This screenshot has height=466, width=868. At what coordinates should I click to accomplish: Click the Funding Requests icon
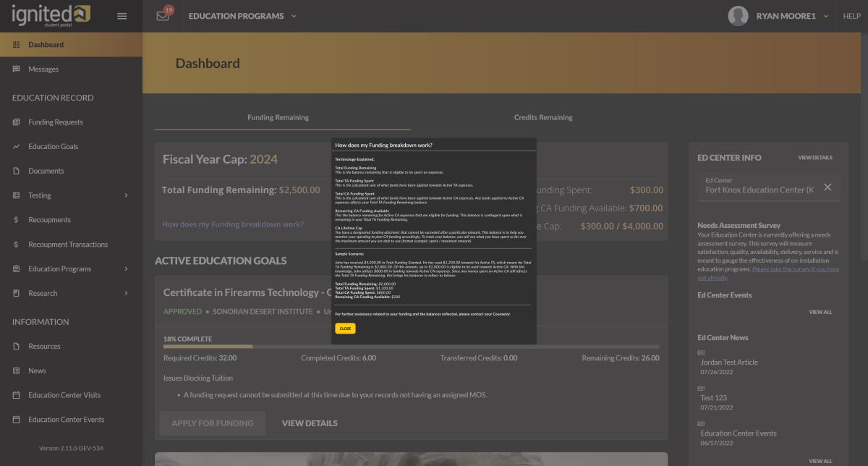pos(16,122)
